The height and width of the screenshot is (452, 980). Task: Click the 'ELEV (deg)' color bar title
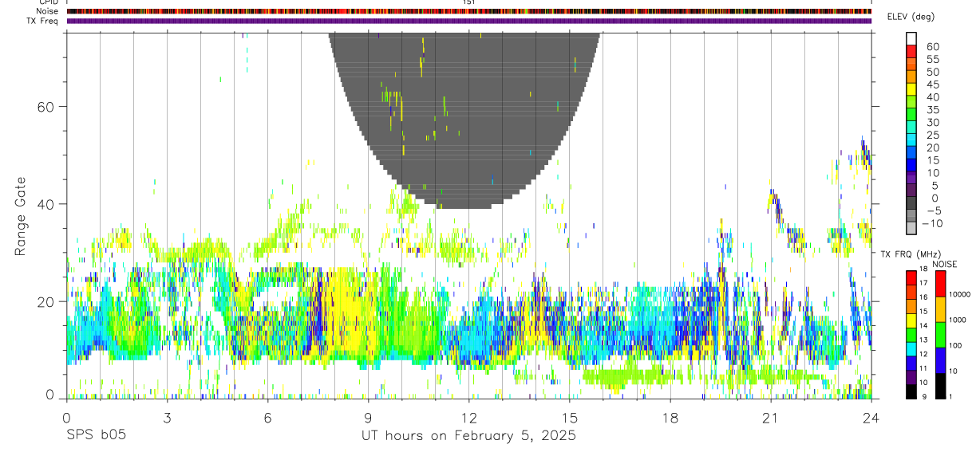911,17
